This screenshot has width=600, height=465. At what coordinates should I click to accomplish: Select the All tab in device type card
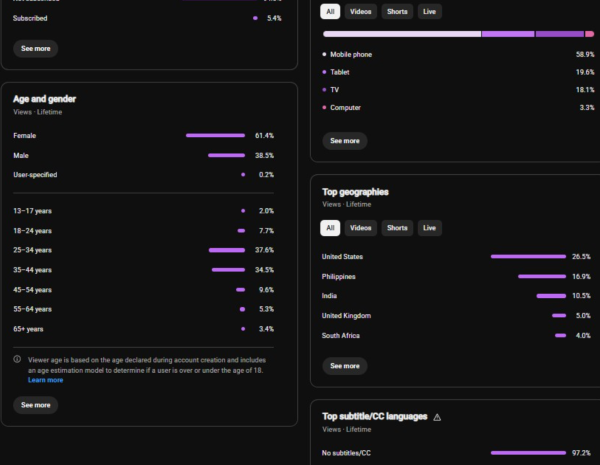coord(330,11)
